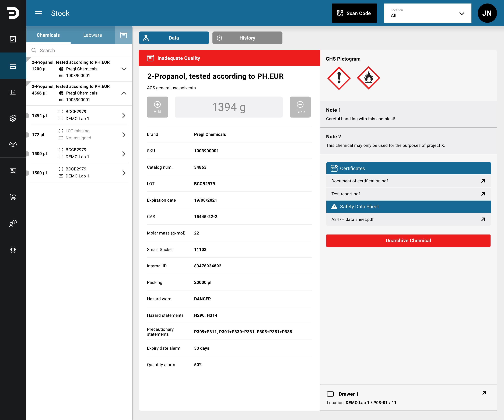Click the Search field in chemicals list

tap(79, 50)
